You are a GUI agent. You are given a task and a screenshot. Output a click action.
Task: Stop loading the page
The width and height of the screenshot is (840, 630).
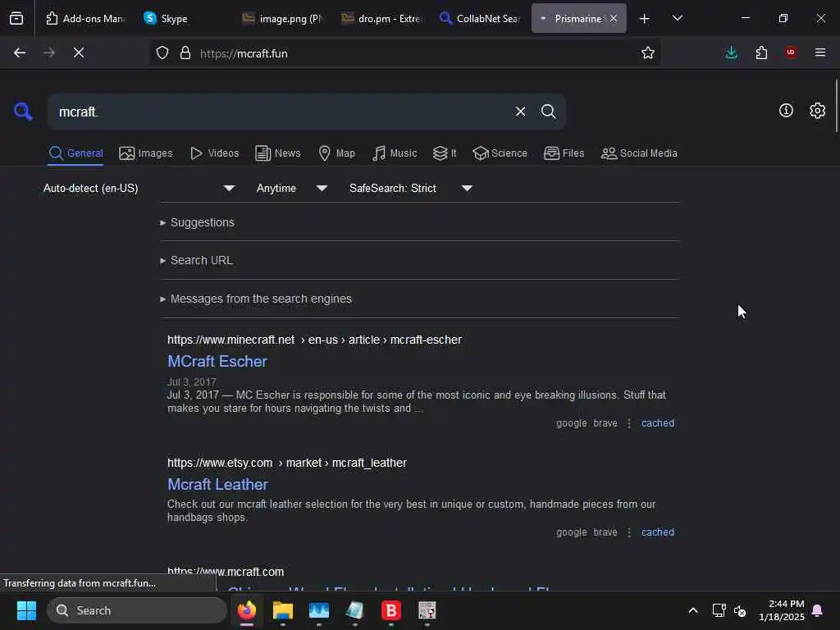coord(79,52)
